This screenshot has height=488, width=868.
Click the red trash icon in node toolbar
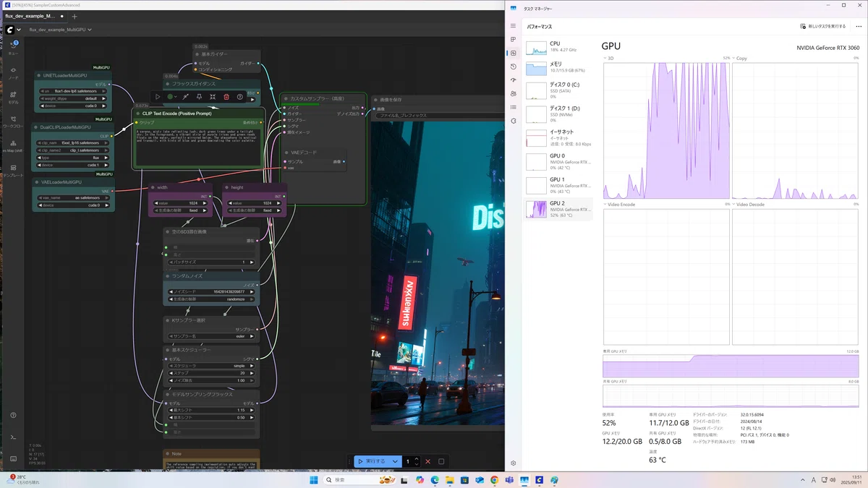coord(226,96)
